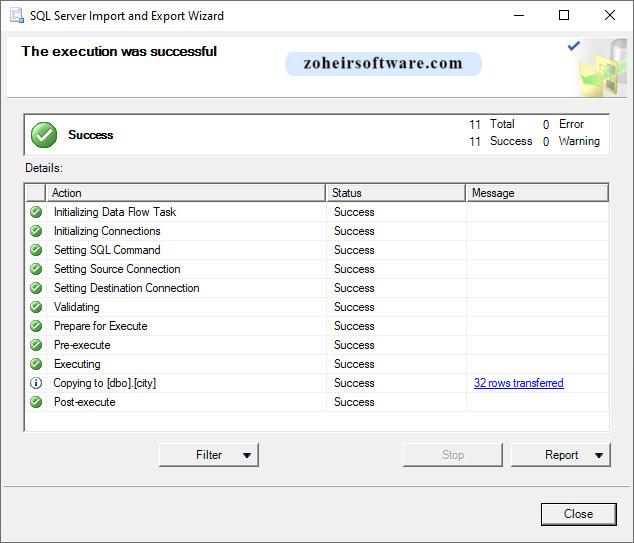Screen dimensions: 634x543
Task: Click the blank corner header cell before Action
Action: tap(36, 193)
